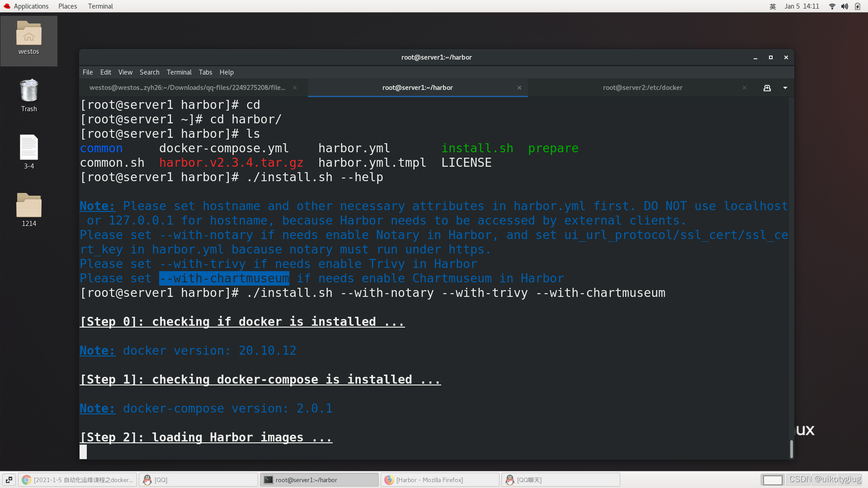This screenshot has height=488, width=868.
Task: Click the green prepare file name
Action: (553, 148)
